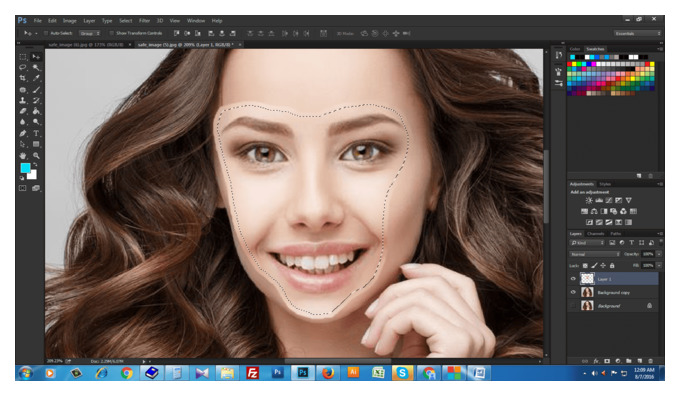Click the Lock all padlock icon
Screen dimensions: 680x396
612,265
